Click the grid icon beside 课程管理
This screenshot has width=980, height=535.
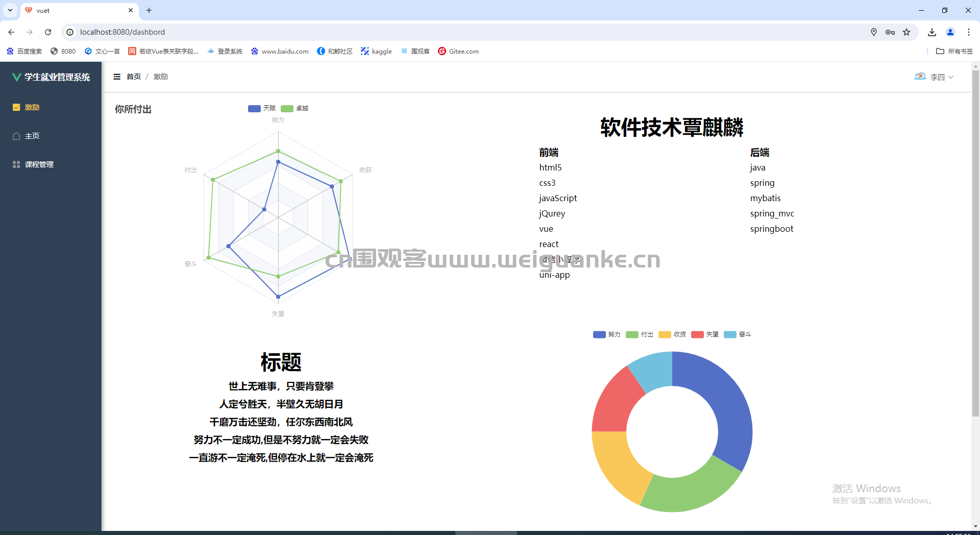pos(16,164)
